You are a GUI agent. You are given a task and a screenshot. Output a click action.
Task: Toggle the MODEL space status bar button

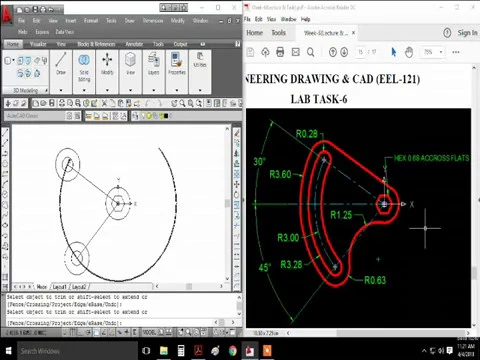(149, 332)
